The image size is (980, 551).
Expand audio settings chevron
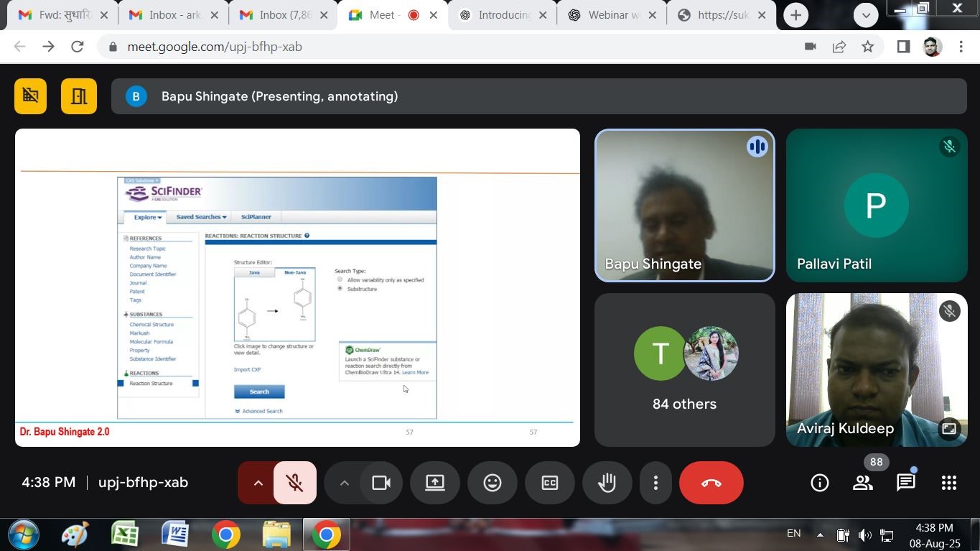click(x=258, y=483)
